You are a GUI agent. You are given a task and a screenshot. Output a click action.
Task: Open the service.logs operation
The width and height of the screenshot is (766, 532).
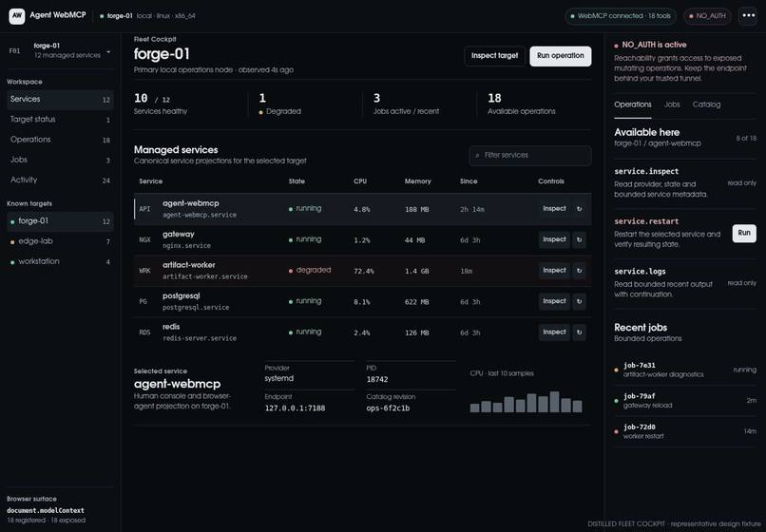point(685,283)
